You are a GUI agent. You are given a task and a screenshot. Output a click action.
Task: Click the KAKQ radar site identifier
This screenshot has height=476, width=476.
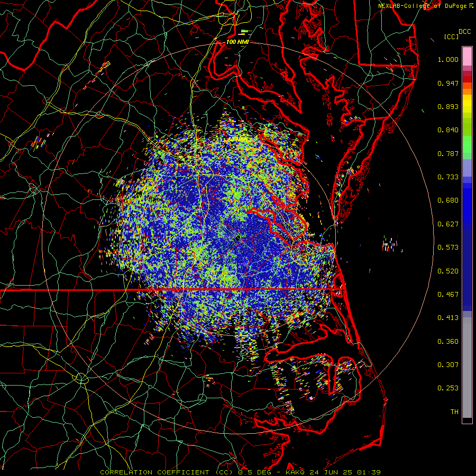(296, 472)
